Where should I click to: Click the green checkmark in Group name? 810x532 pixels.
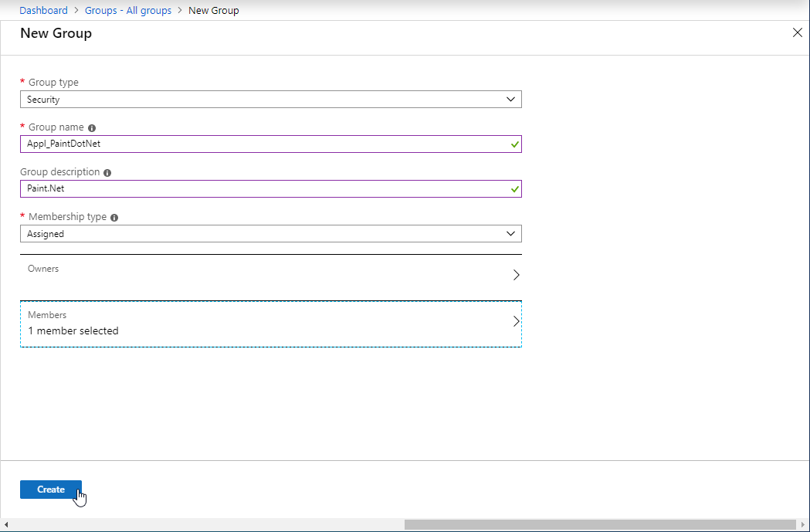point(515,144)
